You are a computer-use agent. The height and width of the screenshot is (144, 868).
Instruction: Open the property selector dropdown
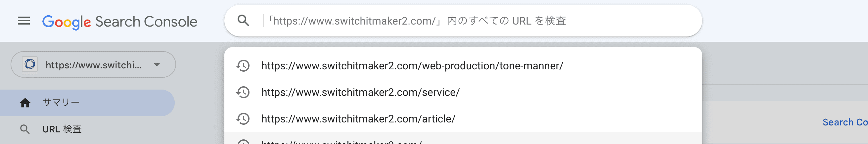[93, 65]
